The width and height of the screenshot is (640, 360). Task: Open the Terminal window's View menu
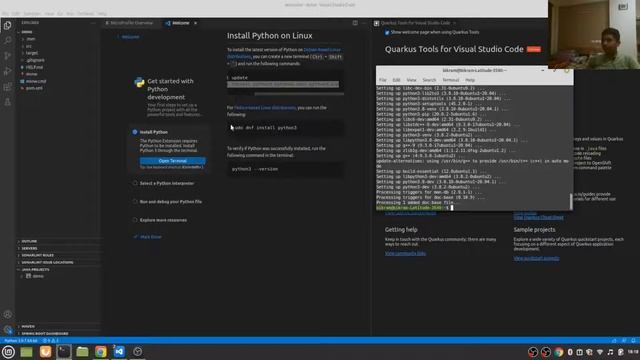pos(411,80)
